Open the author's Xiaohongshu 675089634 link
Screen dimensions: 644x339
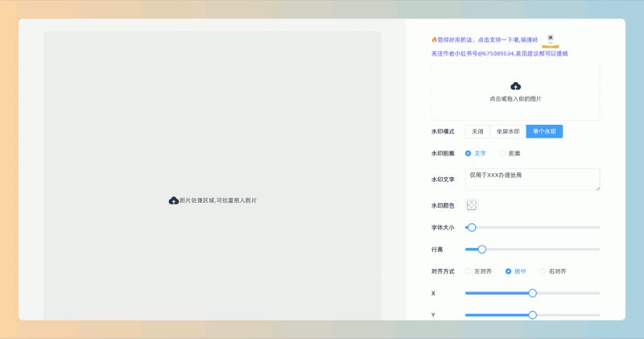(499, 53)
